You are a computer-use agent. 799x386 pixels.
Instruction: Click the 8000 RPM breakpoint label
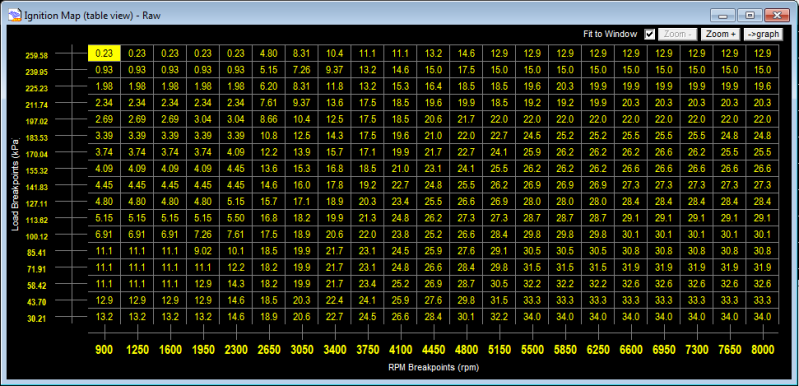click(762, 350)
